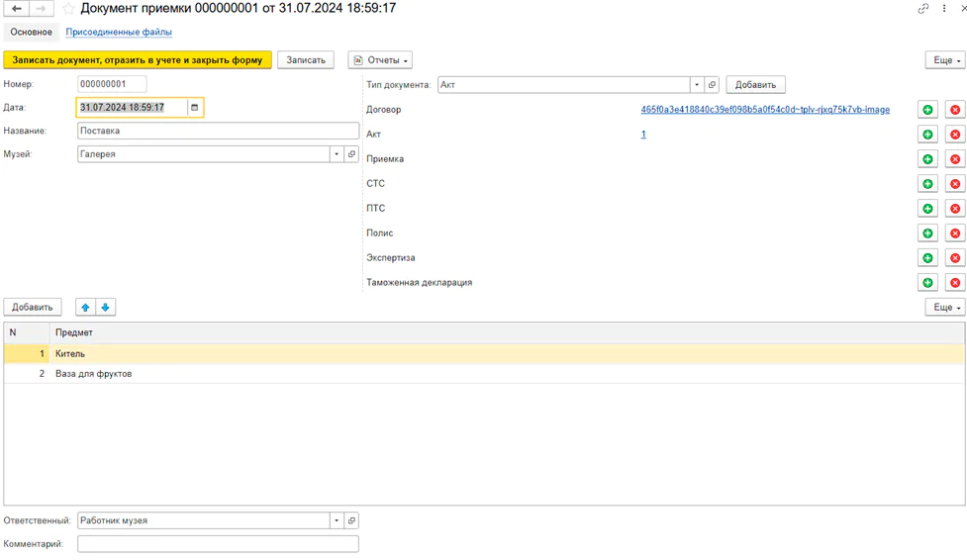The image size is (967, 560).
Task: Expand the Ответственный dropdown list
Action: 337,521
